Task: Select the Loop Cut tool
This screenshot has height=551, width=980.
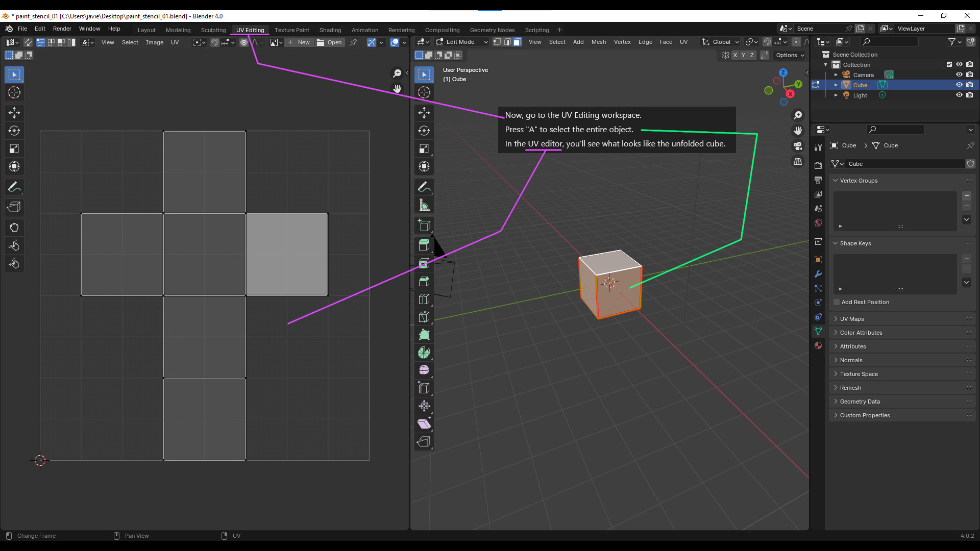Action: point(424,298)
